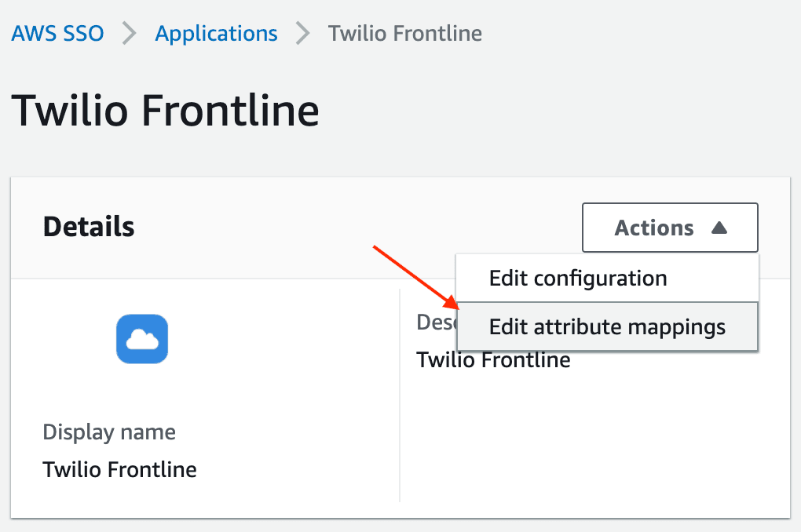
Task: Choose Edit configuration from the Actions menu
Action: pos(578,278)
